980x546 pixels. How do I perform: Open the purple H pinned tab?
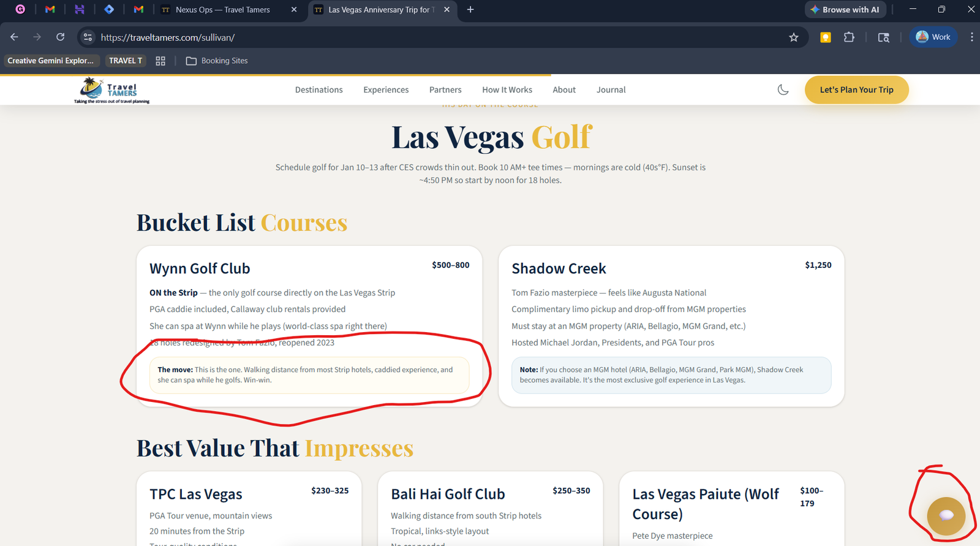[79, 9]
